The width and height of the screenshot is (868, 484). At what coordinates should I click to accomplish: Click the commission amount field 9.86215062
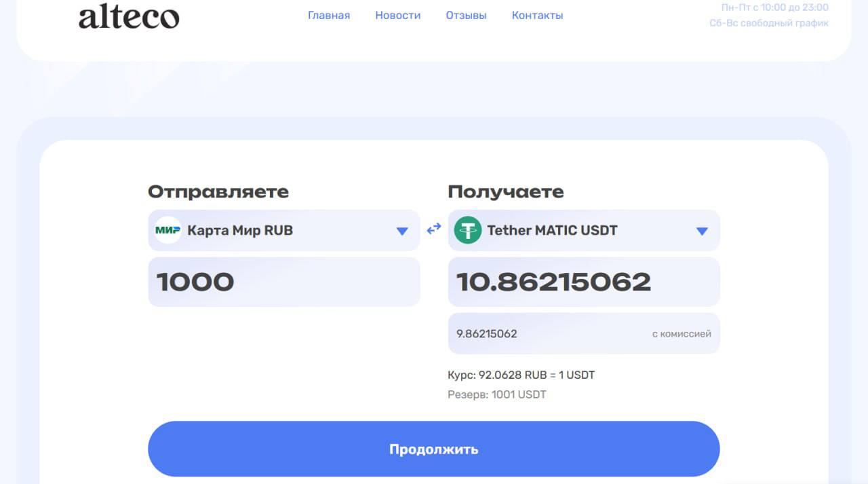point(542,333)
